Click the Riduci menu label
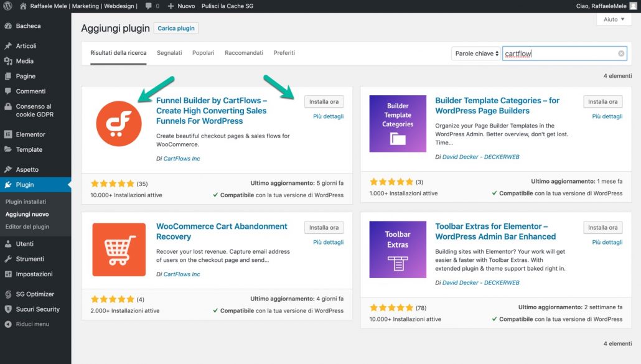This screenshot has height=364, width=641. point(32,324)
